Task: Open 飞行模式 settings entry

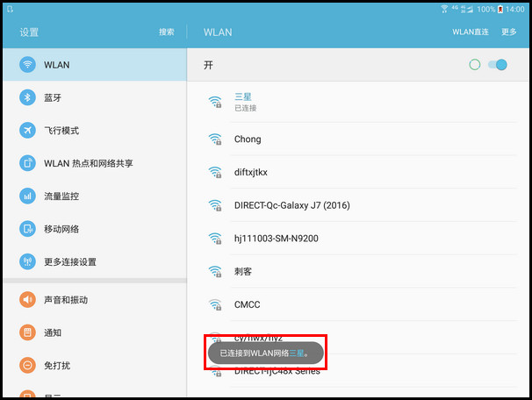Action: (x=95, y=130)
